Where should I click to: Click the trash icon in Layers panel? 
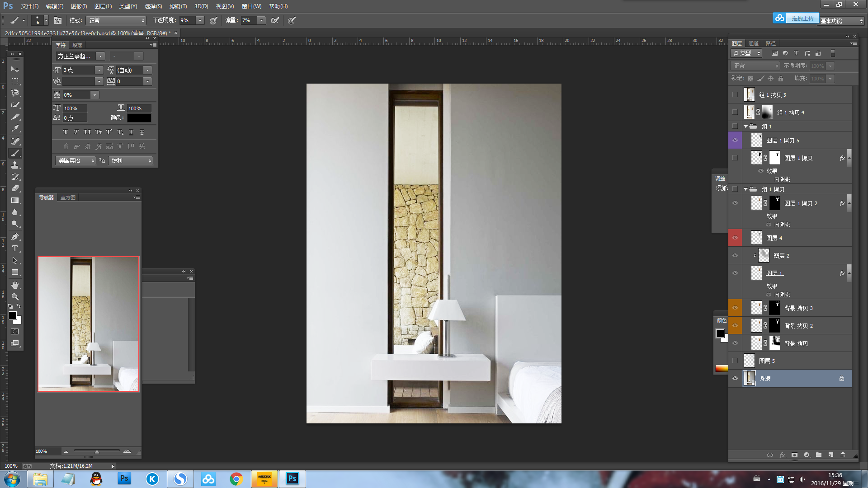843,455
